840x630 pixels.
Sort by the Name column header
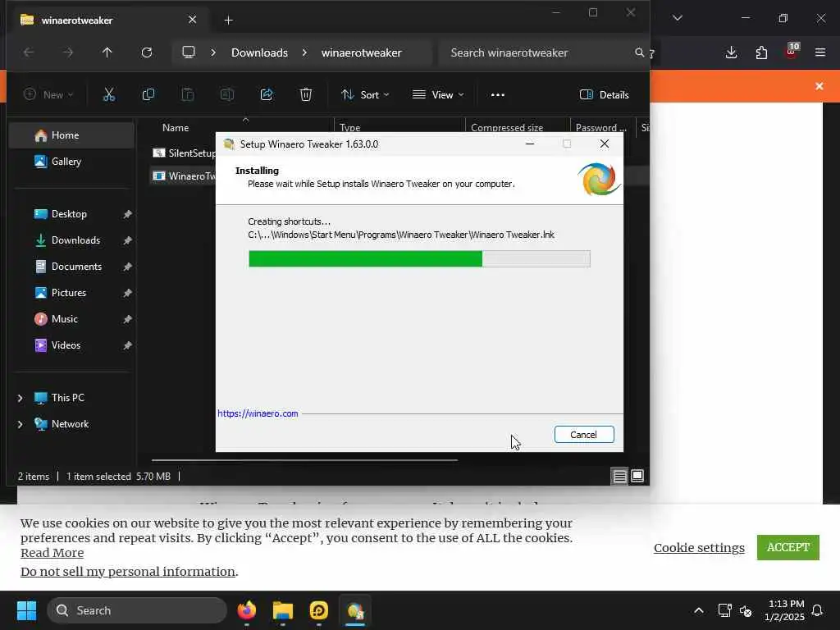[x=176, y=128]
